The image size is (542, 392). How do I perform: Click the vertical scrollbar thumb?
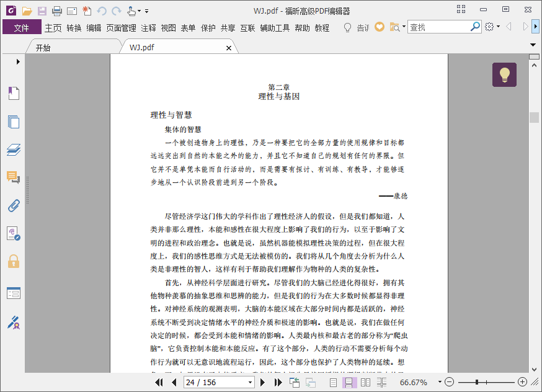click(x=534, y=117)
